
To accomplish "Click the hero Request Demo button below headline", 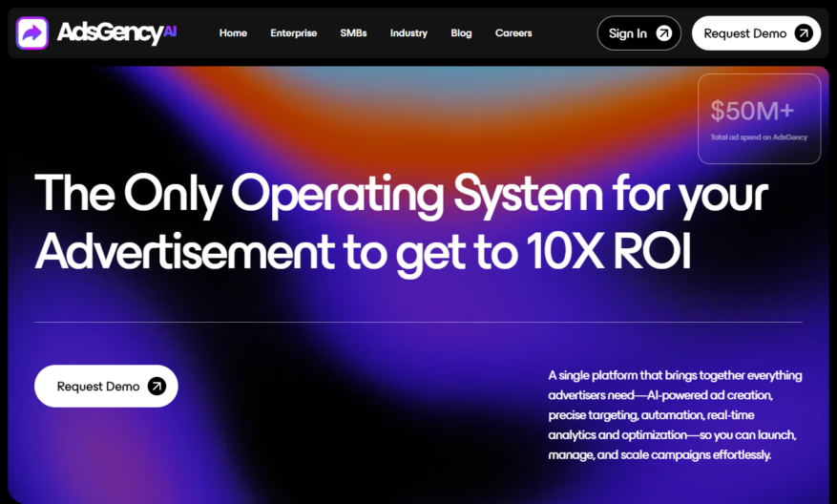I will click(x=106, y=386).
